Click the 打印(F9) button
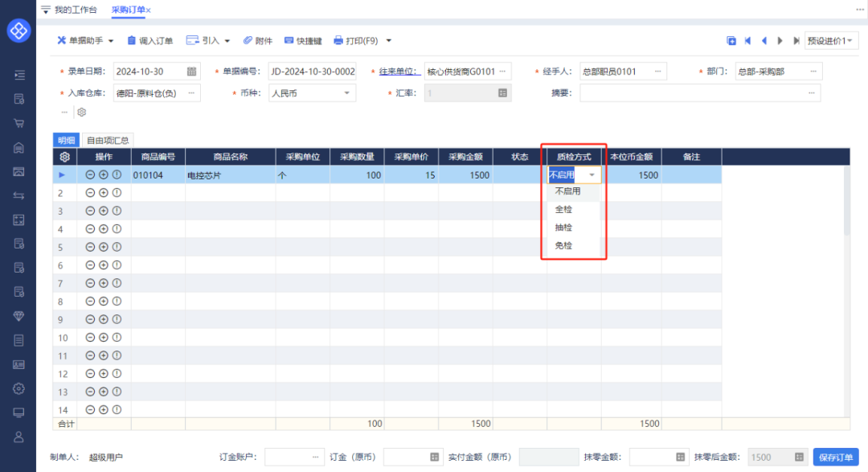This screenshot has width=868, height=472. pos(356,40)
